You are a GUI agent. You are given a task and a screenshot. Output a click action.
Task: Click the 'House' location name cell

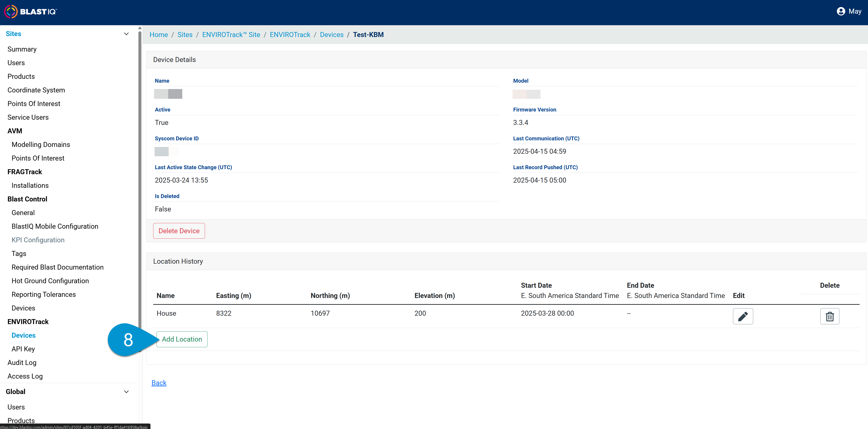166,313
